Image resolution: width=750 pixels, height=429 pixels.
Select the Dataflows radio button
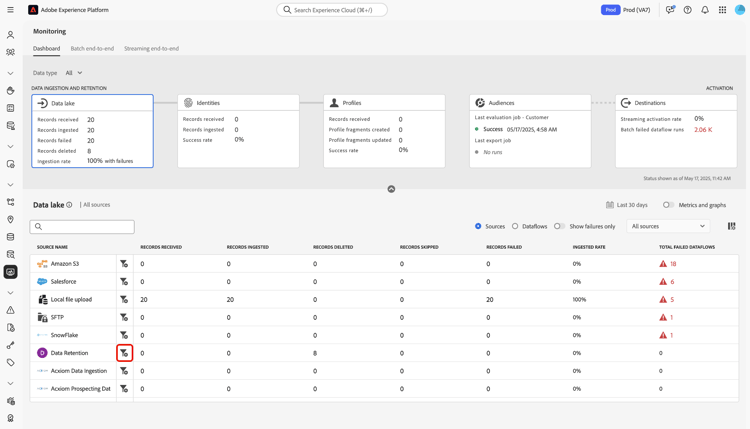point(515,227)
